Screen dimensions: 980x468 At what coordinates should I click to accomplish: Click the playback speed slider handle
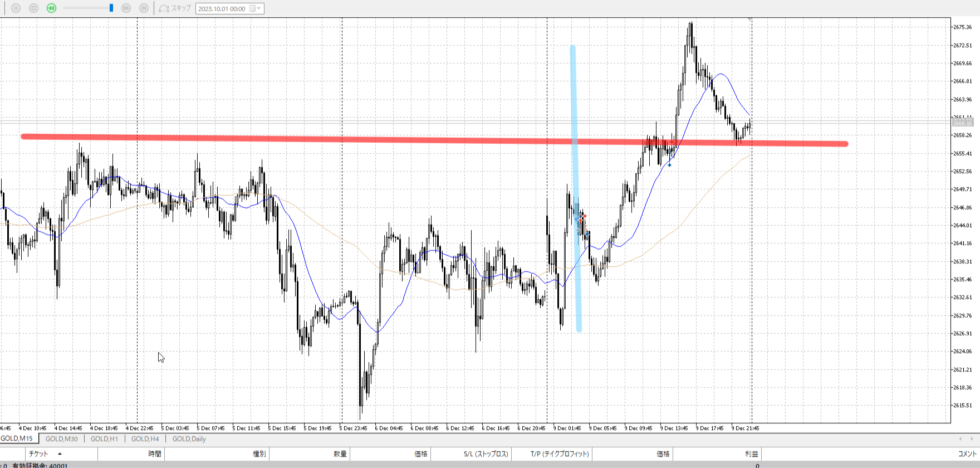click(x=111, y=8)
